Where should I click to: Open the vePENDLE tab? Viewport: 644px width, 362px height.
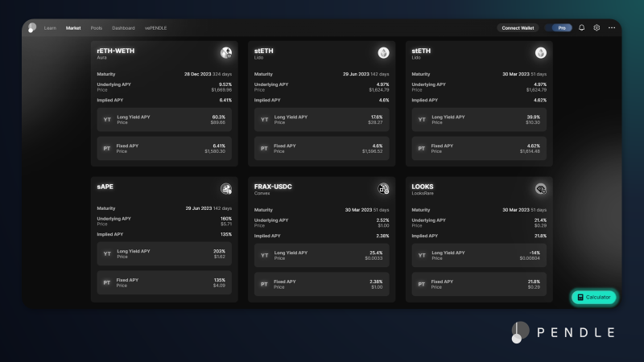pos(155,27)
